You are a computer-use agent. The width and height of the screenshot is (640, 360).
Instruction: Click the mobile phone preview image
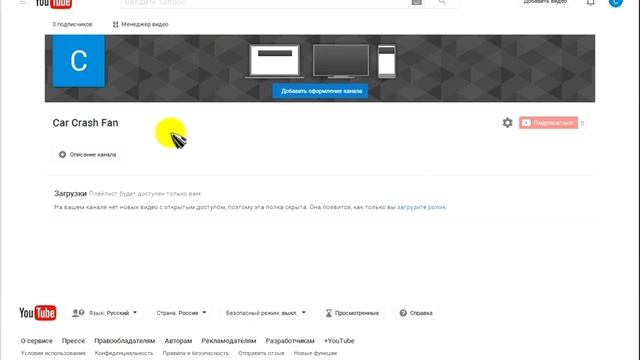[387, 61]
